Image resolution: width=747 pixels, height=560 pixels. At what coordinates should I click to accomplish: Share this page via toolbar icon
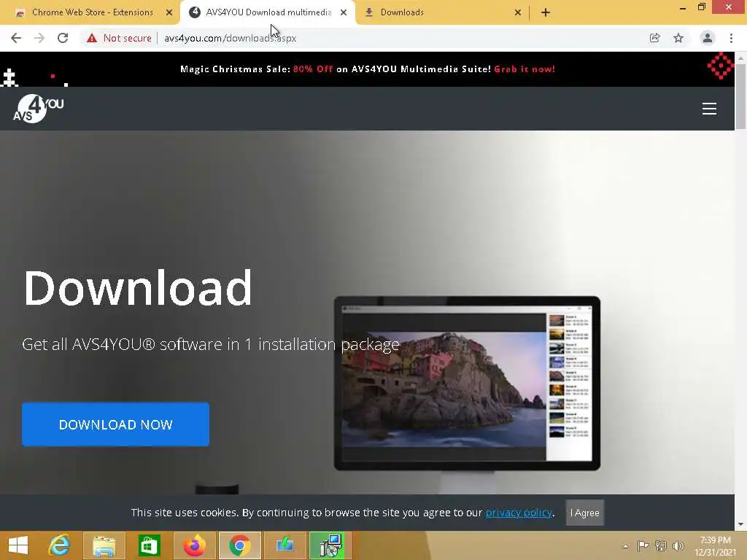pos(654,38)
